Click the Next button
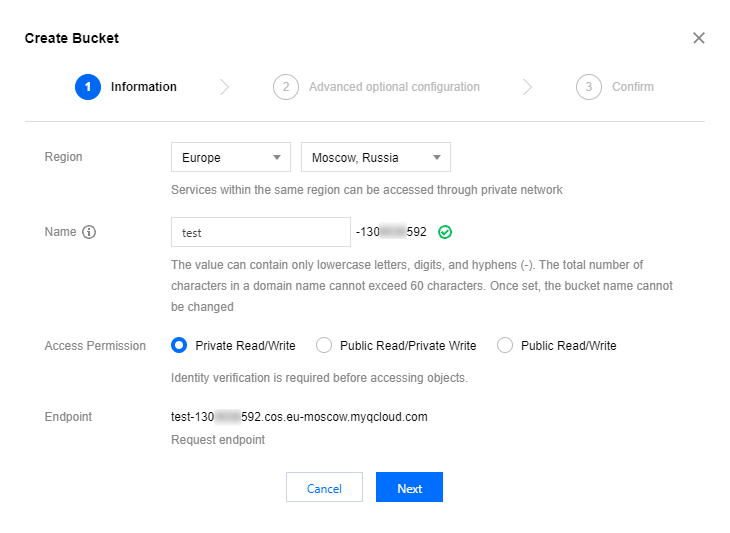 (x=409, y=488)
